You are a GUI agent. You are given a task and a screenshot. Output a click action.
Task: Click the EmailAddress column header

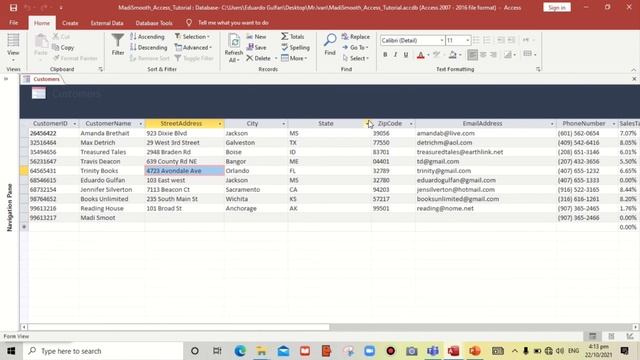pyautogui.click(x=482, y=123)
